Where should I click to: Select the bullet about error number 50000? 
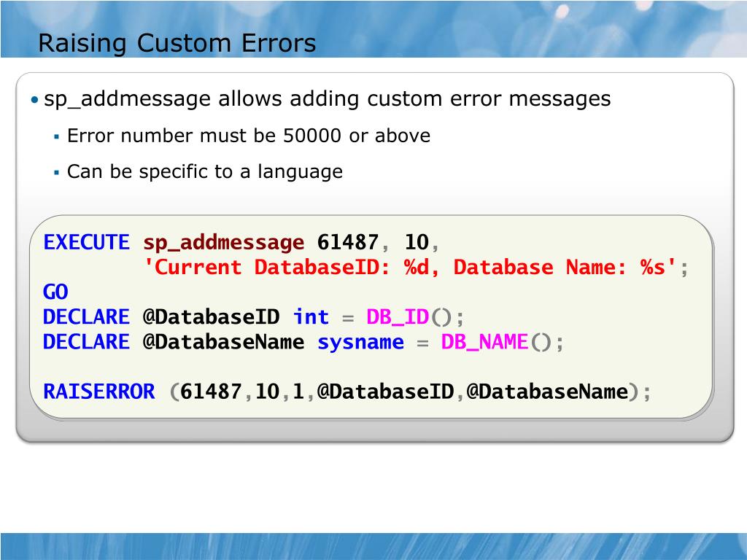(249, 136)
